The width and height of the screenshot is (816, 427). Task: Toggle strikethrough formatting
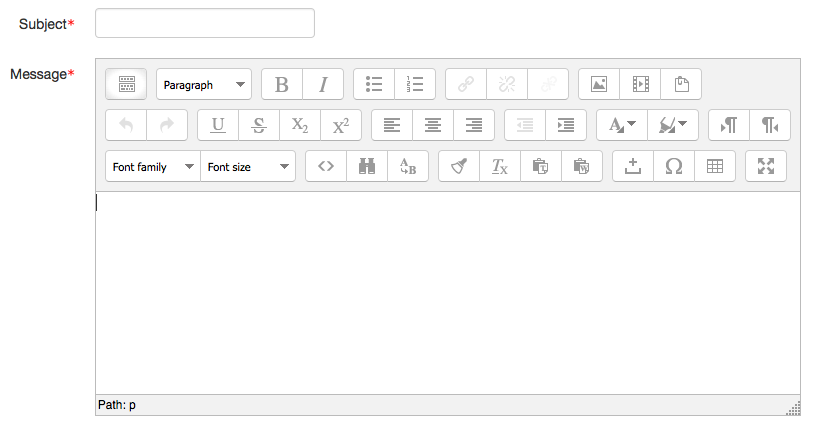click(259, 125)
